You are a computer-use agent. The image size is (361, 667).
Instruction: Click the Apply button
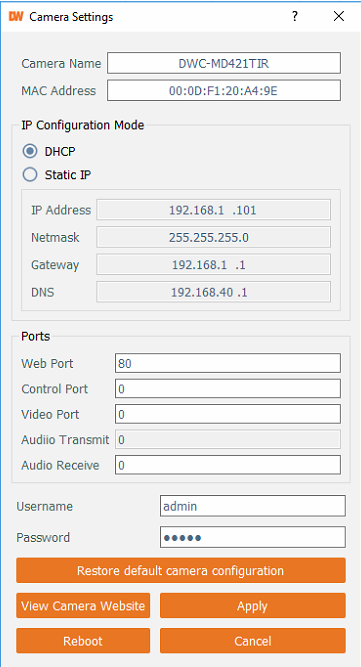[x=253, y=605]
